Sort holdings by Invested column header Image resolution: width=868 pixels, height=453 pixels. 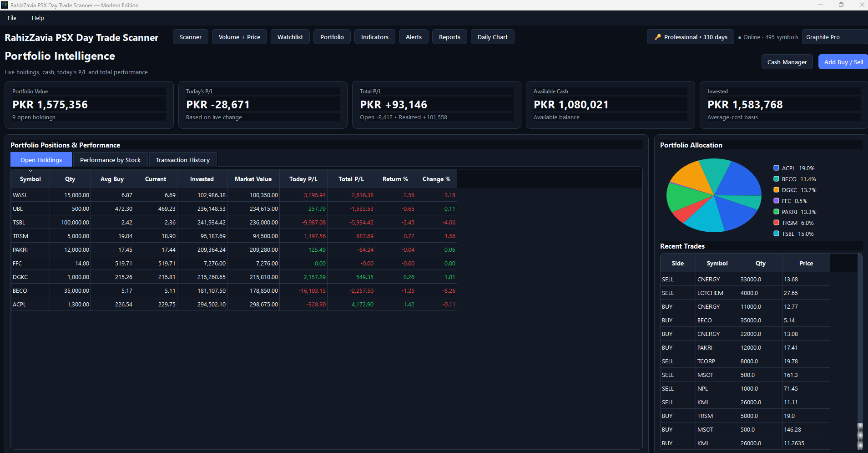(202, 179)
